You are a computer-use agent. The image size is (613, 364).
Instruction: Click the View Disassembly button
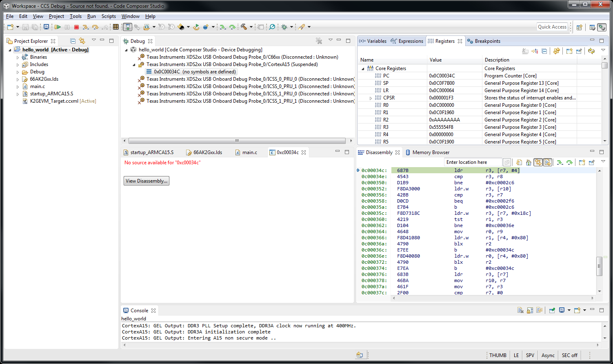(x=146, y=181)
